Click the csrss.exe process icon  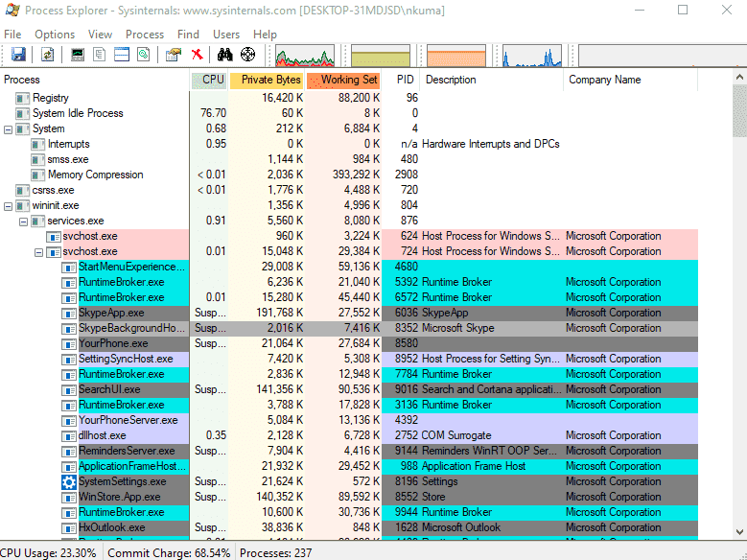[22, 191]
